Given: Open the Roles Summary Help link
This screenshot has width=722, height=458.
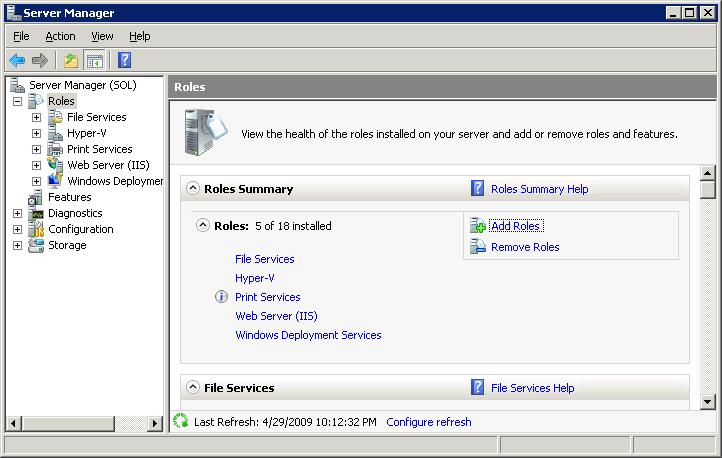Looking at the screenshot, I should click(540, 189).
